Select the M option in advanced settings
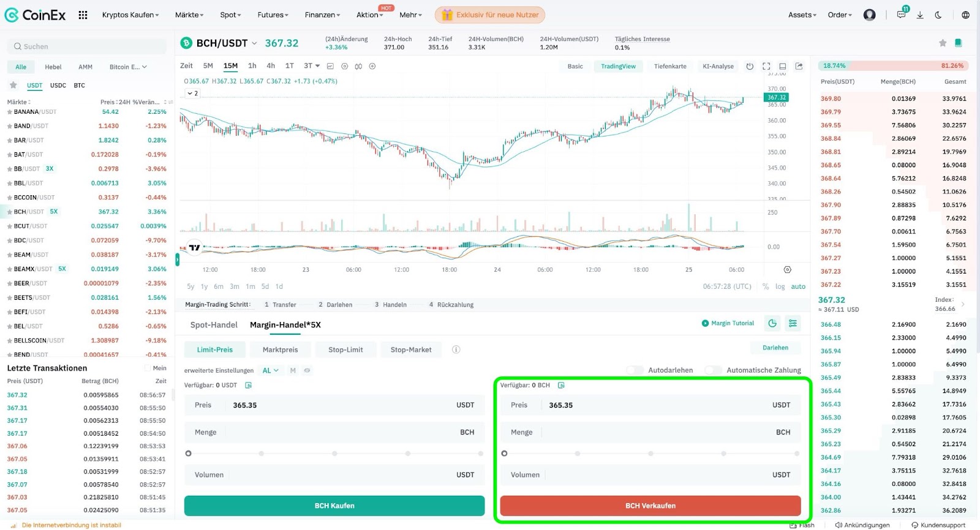The width and height of the screenshot is (980, 530). (x=293, y=370)
